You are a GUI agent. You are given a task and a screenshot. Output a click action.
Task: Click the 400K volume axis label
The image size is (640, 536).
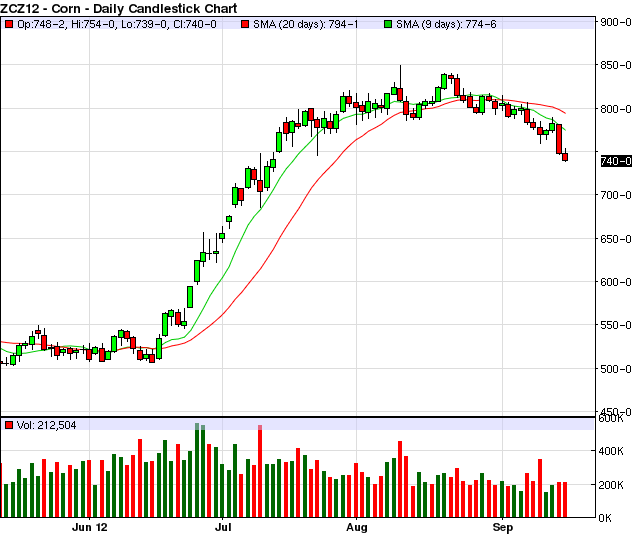click(x=611, y=451)
